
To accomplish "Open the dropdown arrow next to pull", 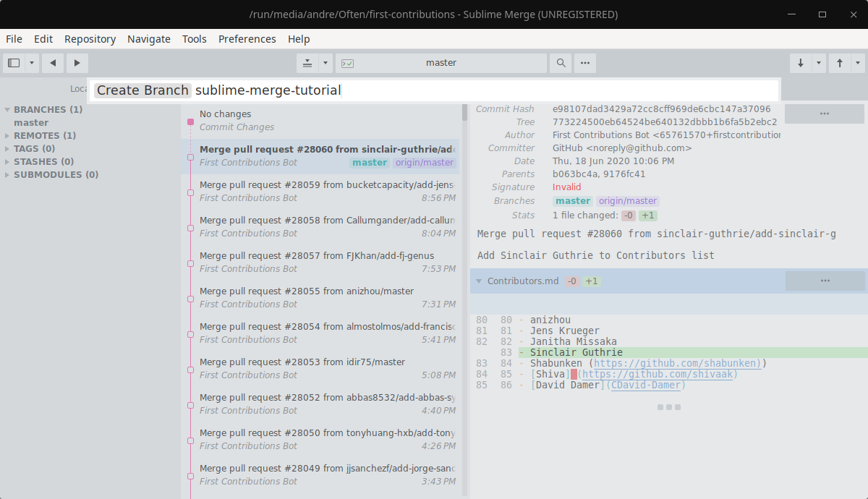I will pyautogui.click(x=819, y=63).
